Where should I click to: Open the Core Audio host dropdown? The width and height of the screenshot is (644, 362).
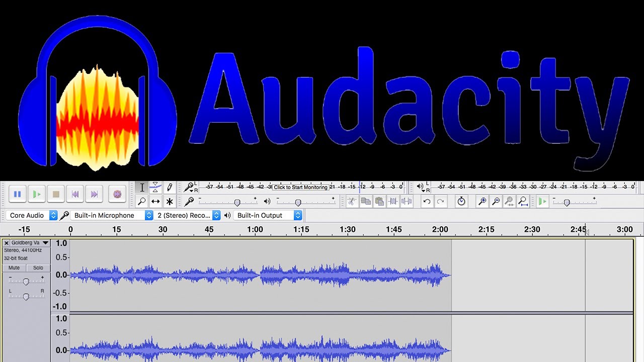pyautogui.click(x=32, y=215)
